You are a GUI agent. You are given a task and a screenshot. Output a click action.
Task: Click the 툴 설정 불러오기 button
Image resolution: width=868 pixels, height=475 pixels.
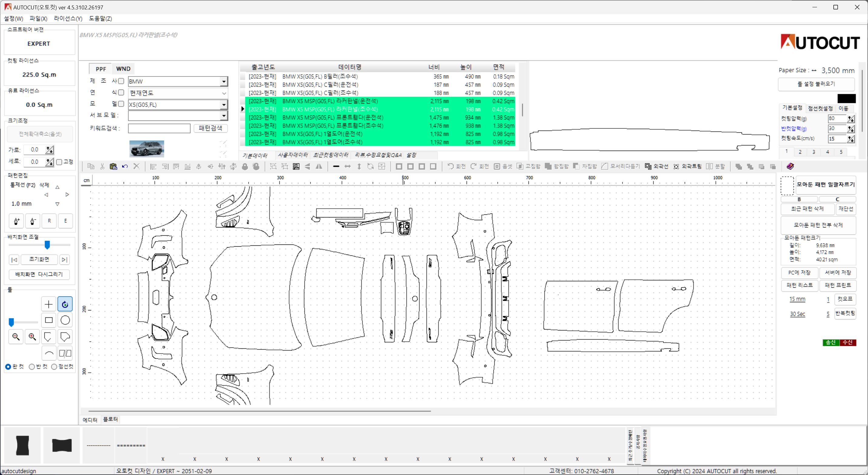point(816,84)
